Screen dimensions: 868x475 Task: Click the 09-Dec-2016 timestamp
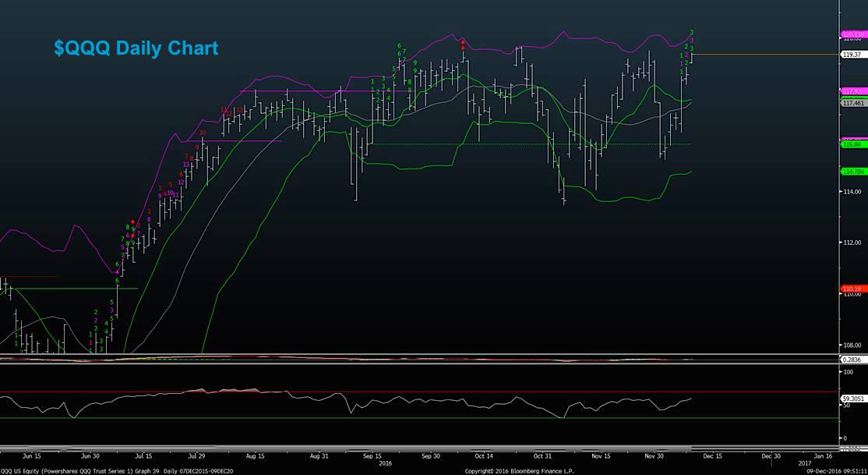tap(838, 471)
